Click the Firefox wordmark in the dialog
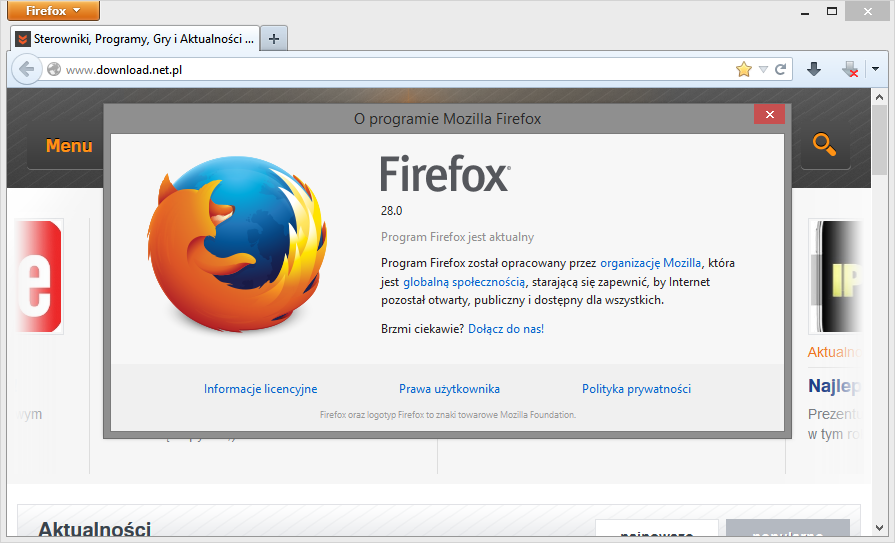 pyautogui.click(x=445, y=174)
